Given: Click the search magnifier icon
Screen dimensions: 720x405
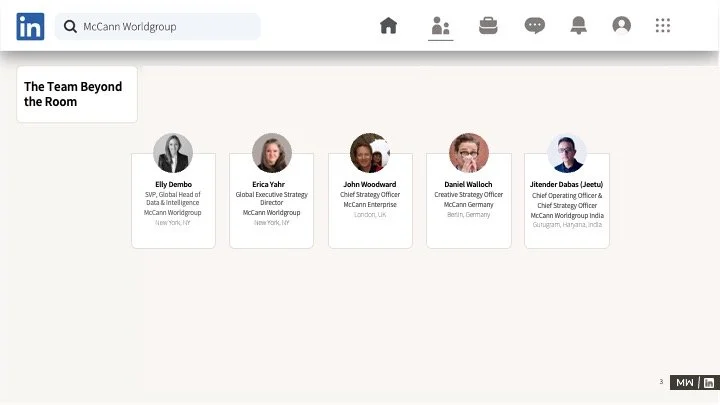Looking at the screenshot, I should pos(70,27).
